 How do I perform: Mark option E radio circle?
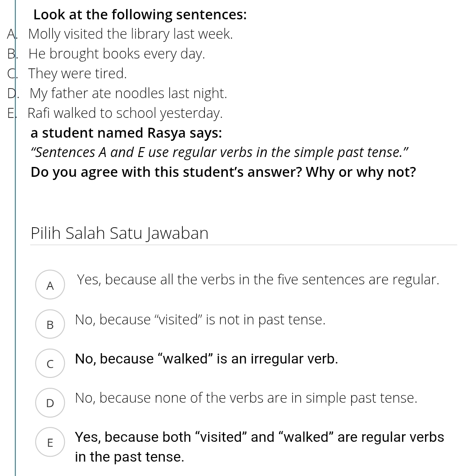[50, 442]
